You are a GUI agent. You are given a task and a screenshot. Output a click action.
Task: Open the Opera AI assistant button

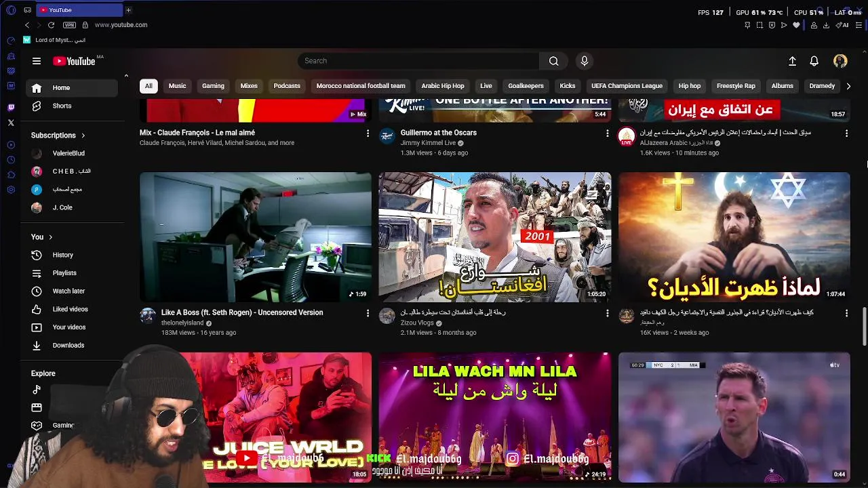pyautogui.click(x=842, y=25)
